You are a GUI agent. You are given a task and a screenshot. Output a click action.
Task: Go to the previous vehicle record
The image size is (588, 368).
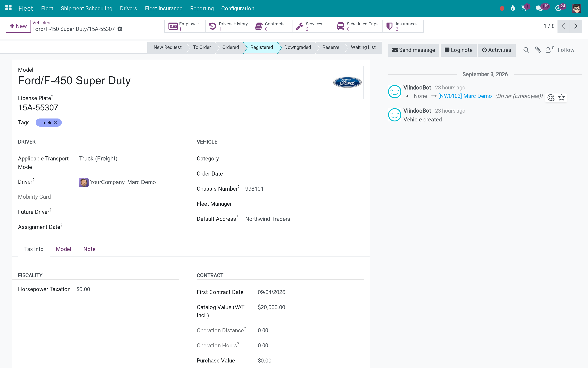click(563, 26)
